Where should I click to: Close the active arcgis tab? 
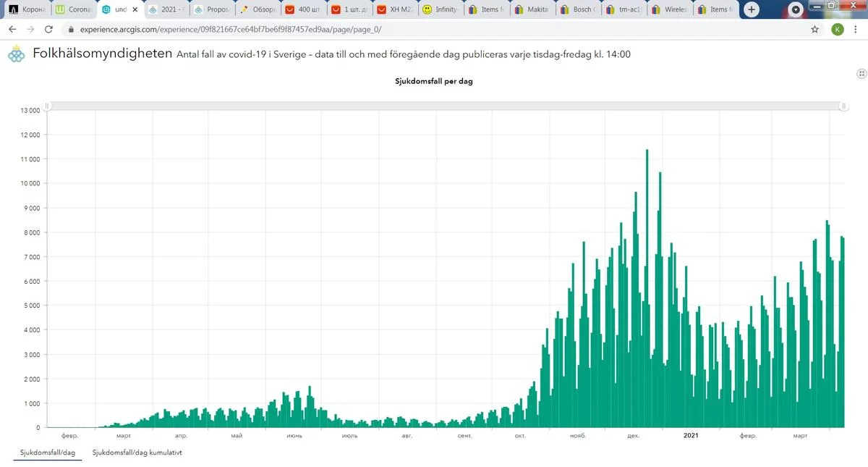pos(135,10)
